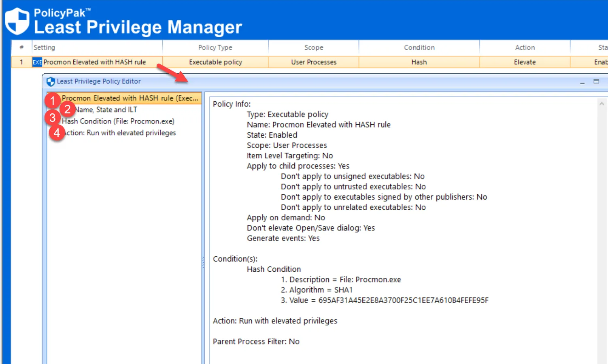Click red callout badge number 1

tap(53, 101)
